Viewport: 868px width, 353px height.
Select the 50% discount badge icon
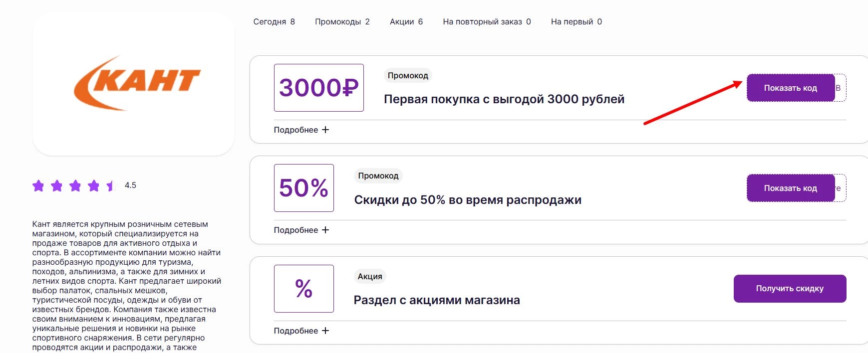click(x=303, y=188)
